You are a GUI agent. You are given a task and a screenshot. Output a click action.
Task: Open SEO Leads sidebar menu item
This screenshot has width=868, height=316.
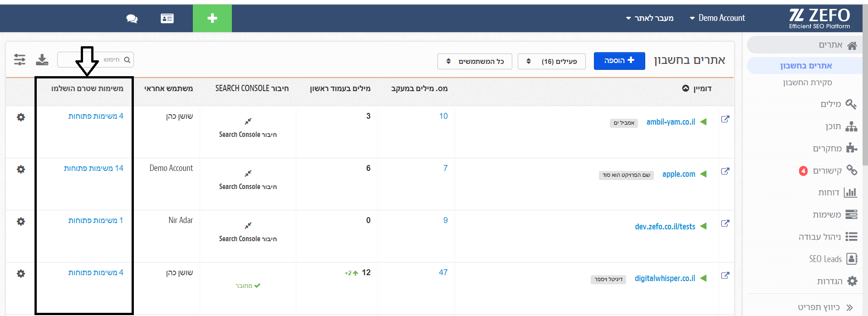[x=833, y=259]
